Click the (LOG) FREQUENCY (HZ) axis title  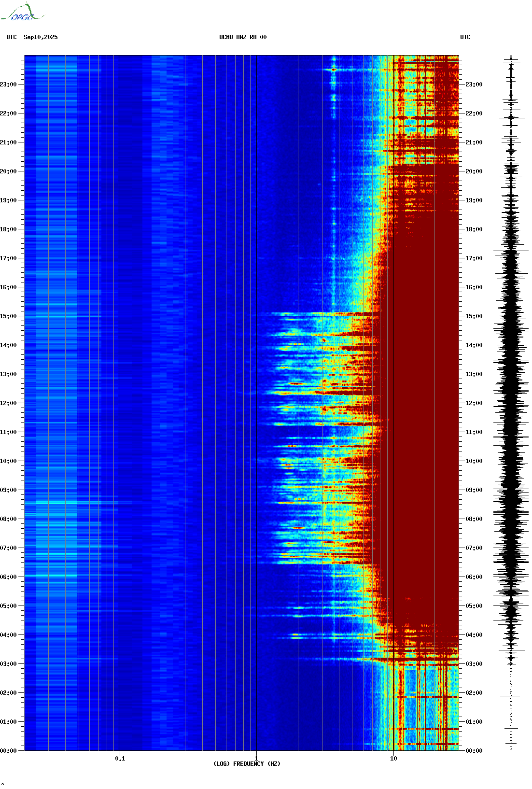click(247, 763)
